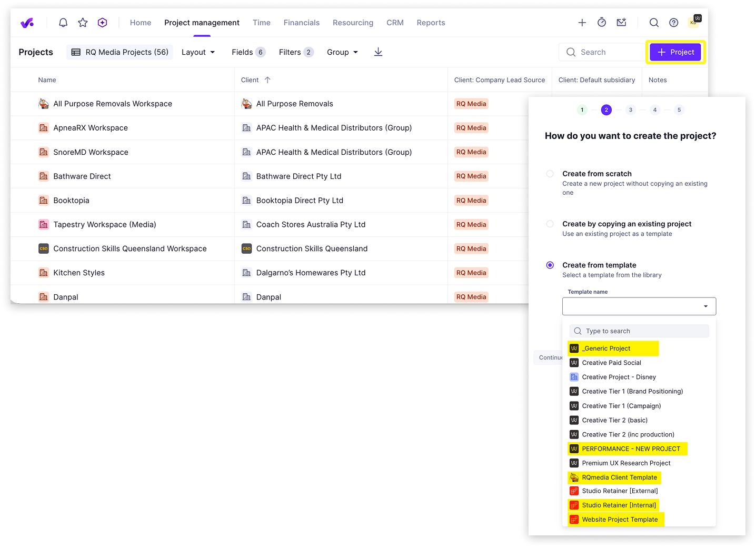Image resolution: width=756 pixels, height=548 pixels.
Task: Click the purple hexagon plus icon
Action: 103,23
